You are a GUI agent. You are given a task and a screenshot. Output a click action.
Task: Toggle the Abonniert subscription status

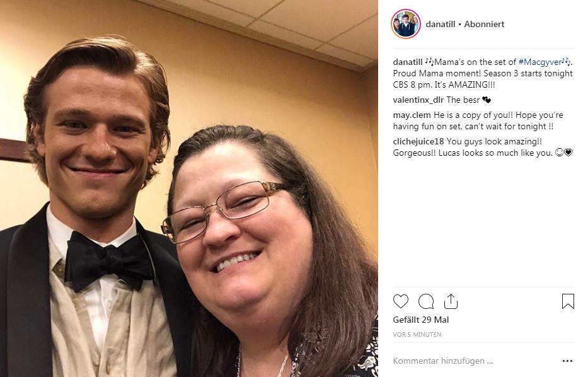(x=484, y=24)
